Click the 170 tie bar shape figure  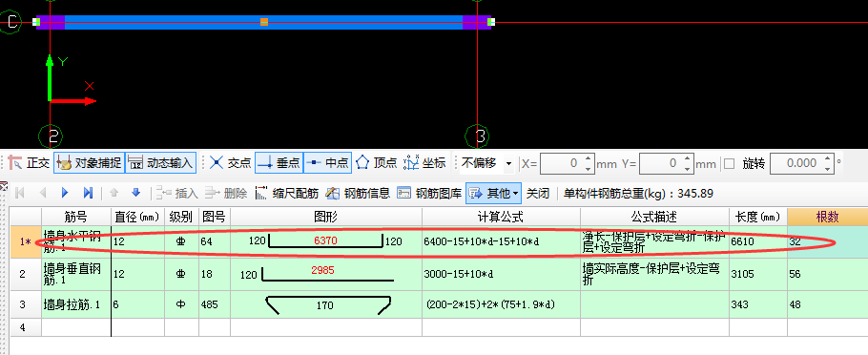click(328, 304)
